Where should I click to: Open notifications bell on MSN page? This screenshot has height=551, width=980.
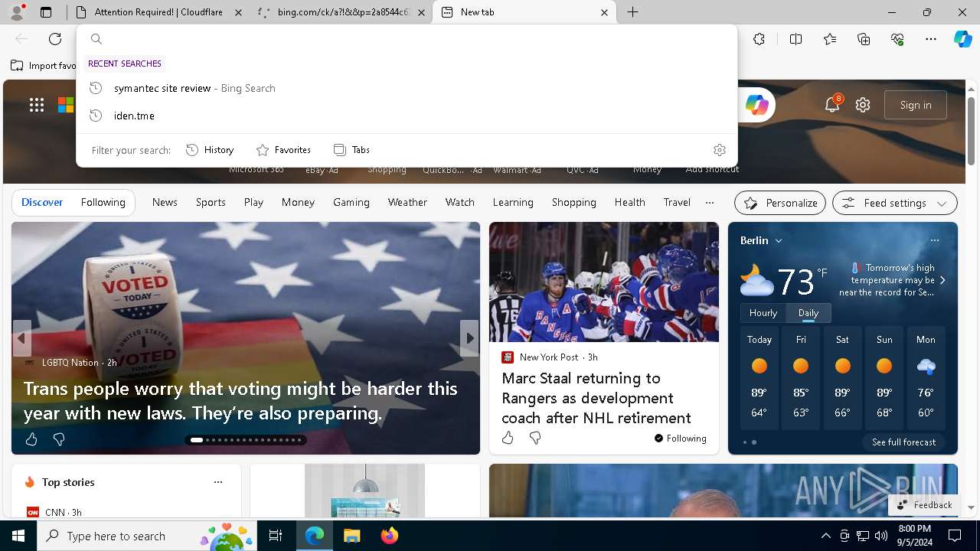tap(832, 105)
